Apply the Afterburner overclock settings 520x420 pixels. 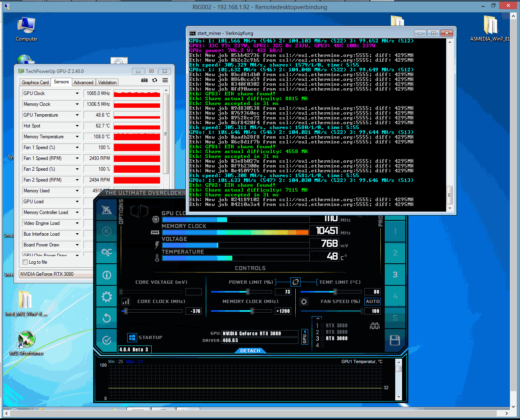coord(106,340)
